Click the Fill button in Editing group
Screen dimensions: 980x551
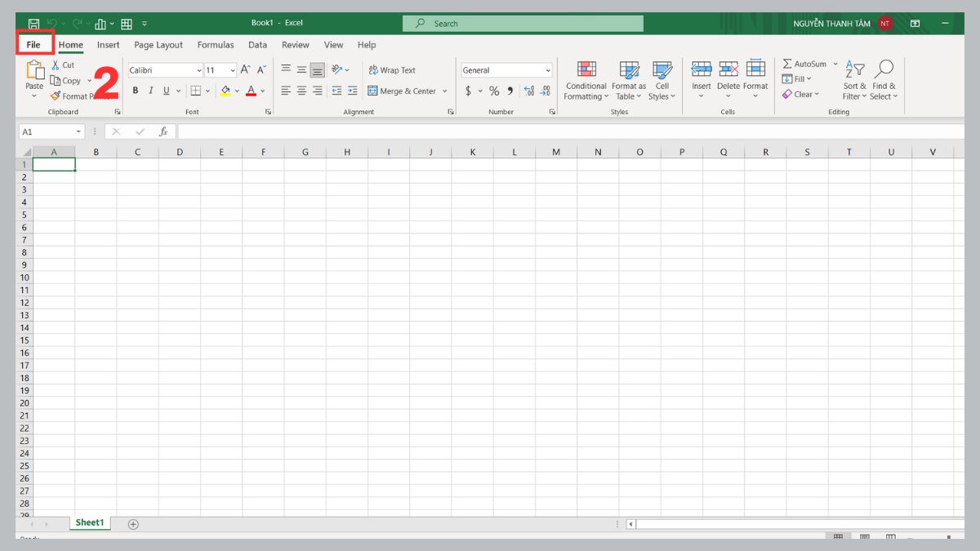point(797,79)
